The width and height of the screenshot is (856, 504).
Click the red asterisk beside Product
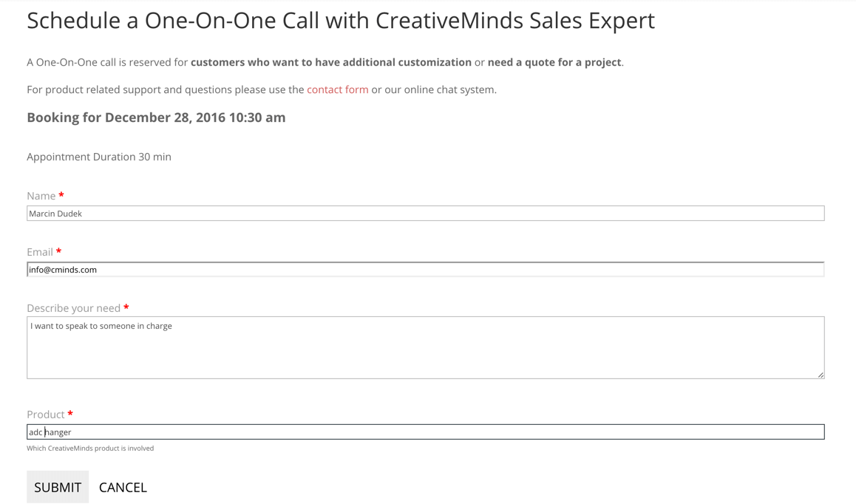(70, 414)
